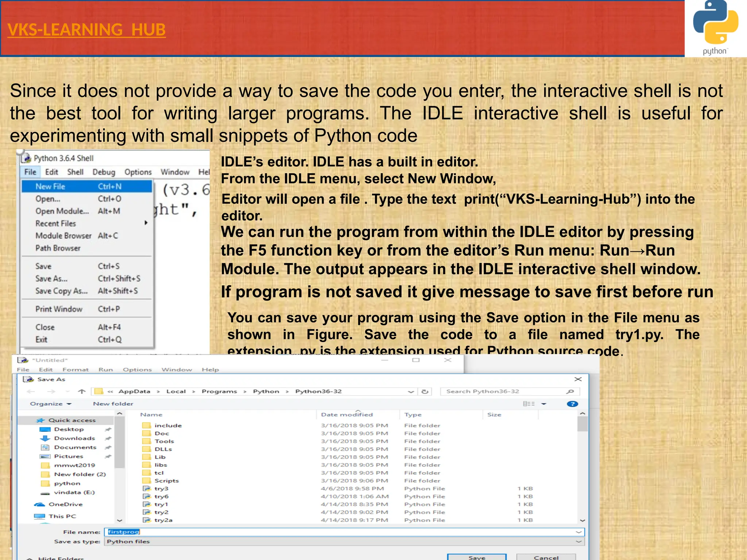747x560 pixels.
Task: Click the New folder button
Action: point(113,404)
